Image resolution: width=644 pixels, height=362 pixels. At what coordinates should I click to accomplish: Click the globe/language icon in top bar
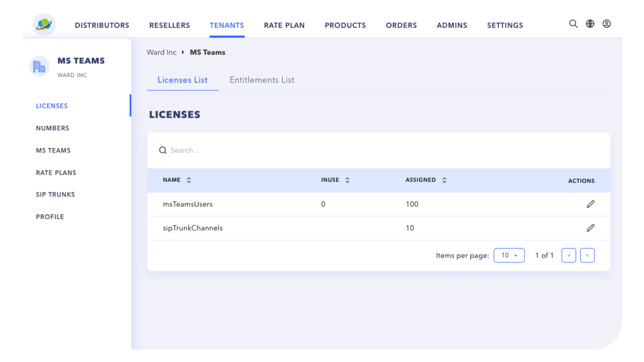(590, 24)
